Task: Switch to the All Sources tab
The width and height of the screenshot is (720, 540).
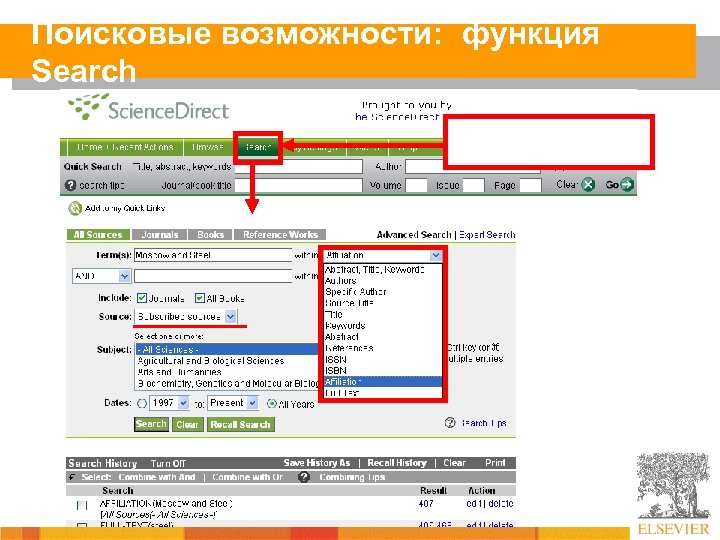Action: pyautogui.click(x=98, y=235)
